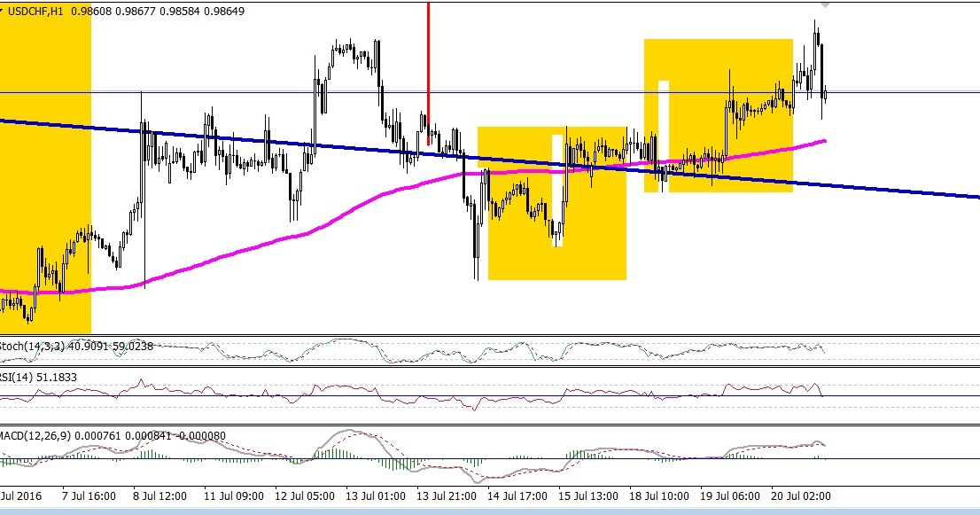Click the 18 Jul 10:00 time axis label
Screen dimensions: 980x515
coord(659,495)
